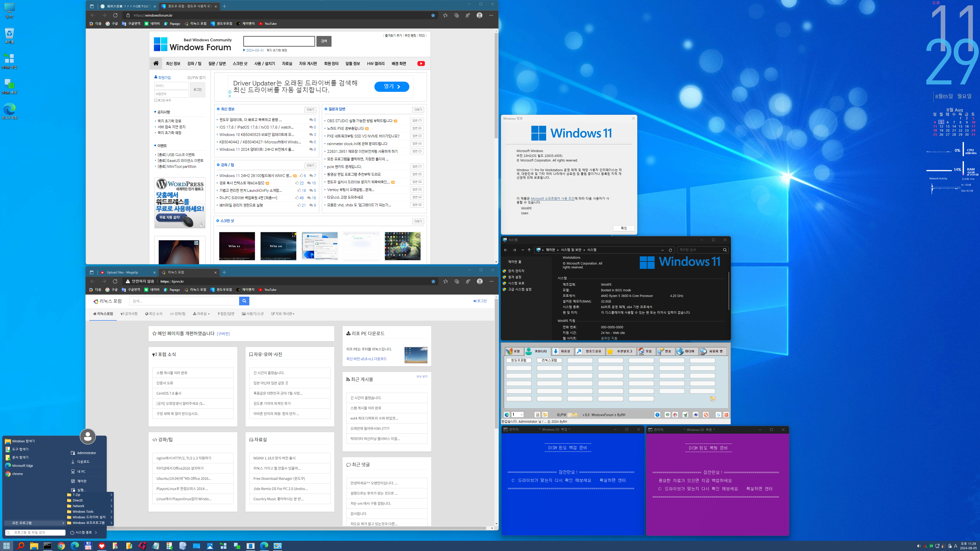Click the refresh icon in System window address bar
Screen dimensions: 980x551
click(670, 250)
